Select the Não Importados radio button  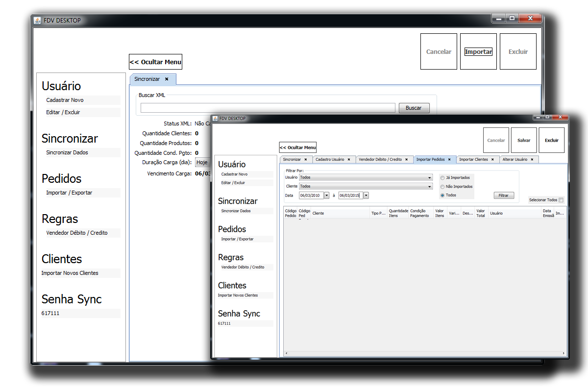pos(442,187)
